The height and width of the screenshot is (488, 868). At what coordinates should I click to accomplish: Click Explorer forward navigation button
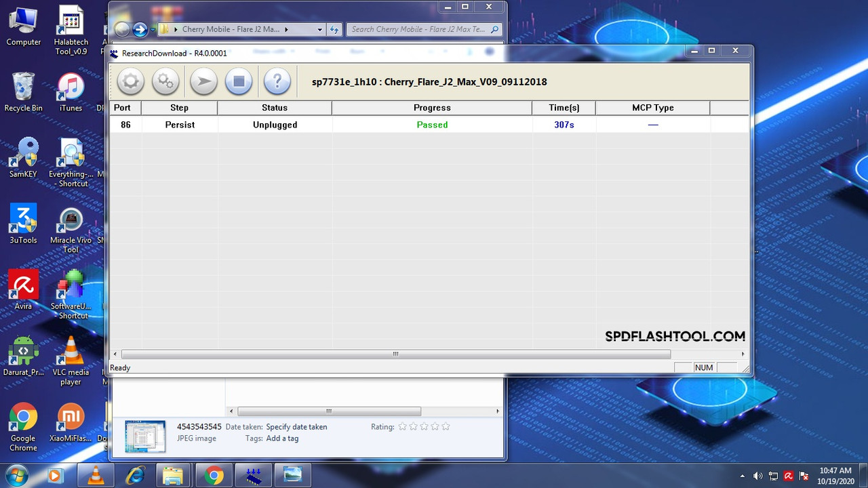(140, 29)
